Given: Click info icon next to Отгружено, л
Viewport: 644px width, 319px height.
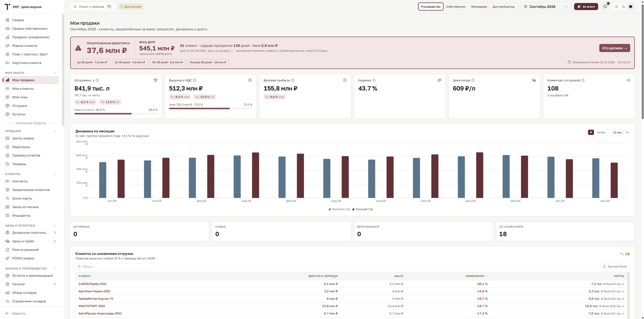Looking at the screenshot, I should [97, 80].
